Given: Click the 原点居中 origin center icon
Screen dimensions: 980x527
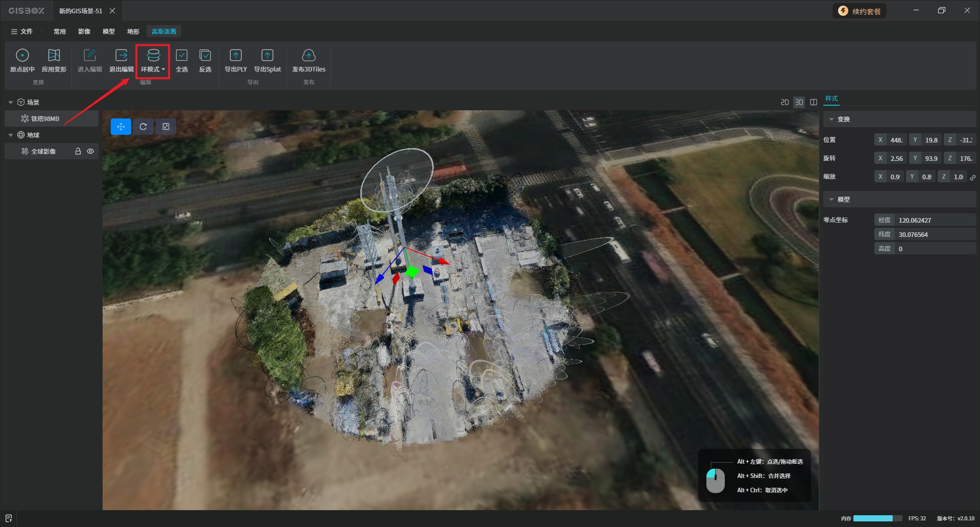Looking at the screenshot, I should click(22, 56).
